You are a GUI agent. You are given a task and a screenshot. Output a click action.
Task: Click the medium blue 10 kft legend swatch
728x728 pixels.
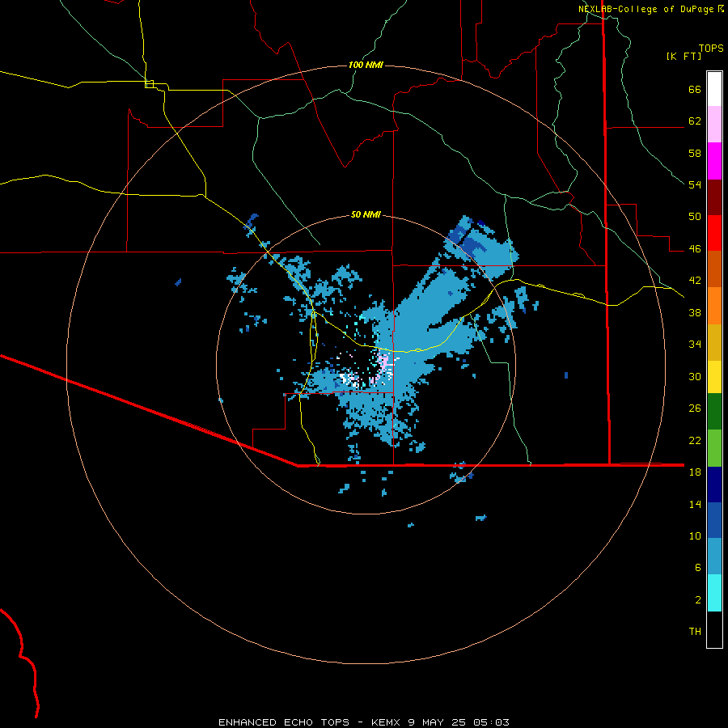pyautogui.click(x=714, y=520)
